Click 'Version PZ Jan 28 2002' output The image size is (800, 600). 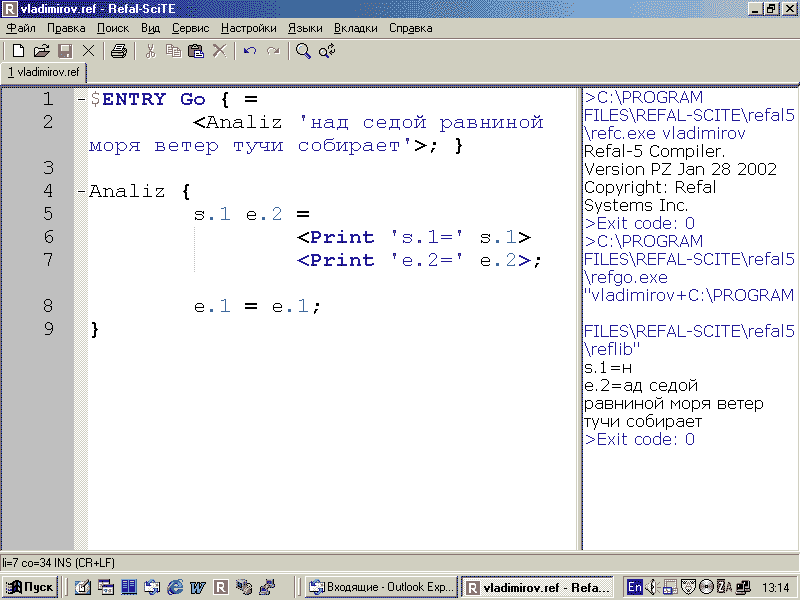tap(681, 169)
